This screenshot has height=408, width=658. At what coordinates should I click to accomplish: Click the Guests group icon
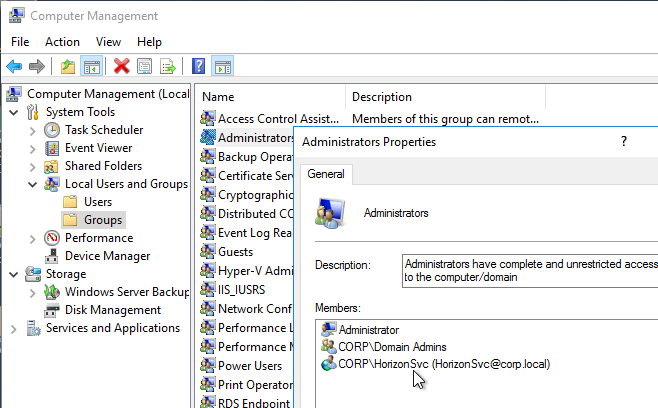point(207,251)
